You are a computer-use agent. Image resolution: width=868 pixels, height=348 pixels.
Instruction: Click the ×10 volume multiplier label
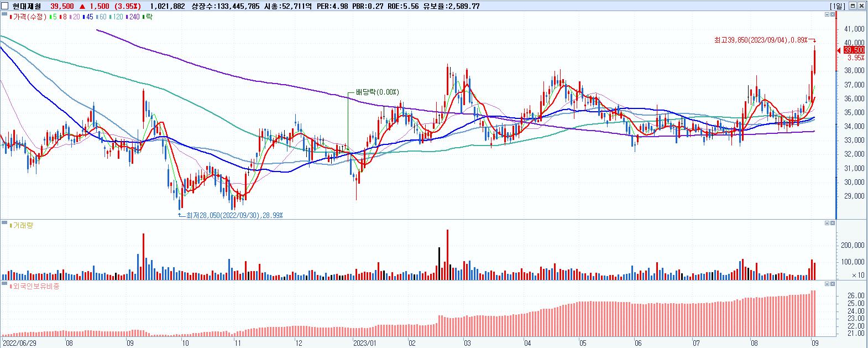tap(858, 275)
